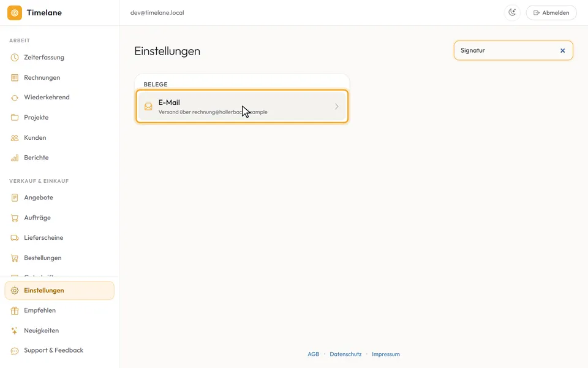Toggle dark mode moon icon
This screenshot has height=368, width=588.
512,13
